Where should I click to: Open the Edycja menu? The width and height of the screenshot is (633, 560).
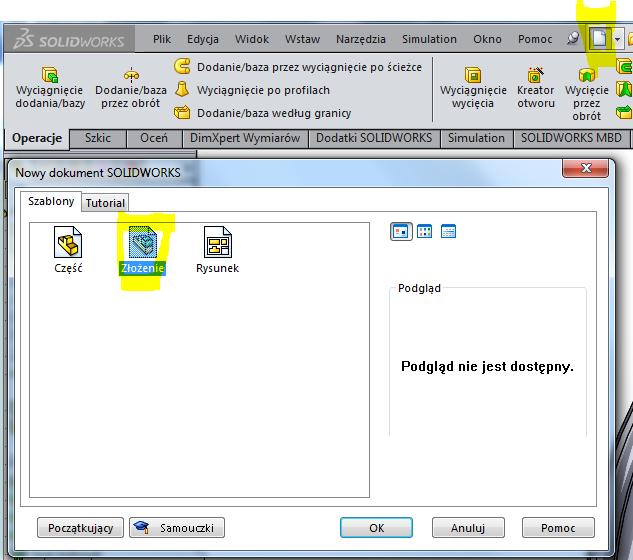(x=203, y=39)
